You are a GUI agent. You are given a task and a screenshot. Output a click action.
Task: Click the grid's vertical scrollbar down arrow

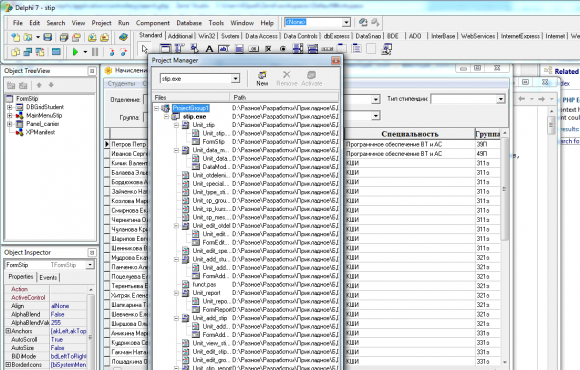pos(505,362)
